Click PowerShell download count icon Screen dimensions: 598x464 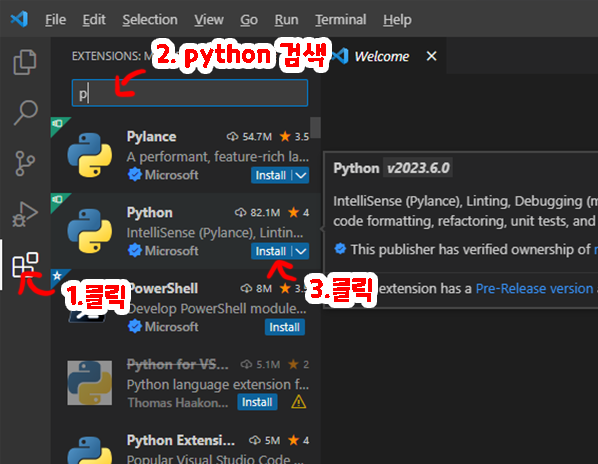246,288
